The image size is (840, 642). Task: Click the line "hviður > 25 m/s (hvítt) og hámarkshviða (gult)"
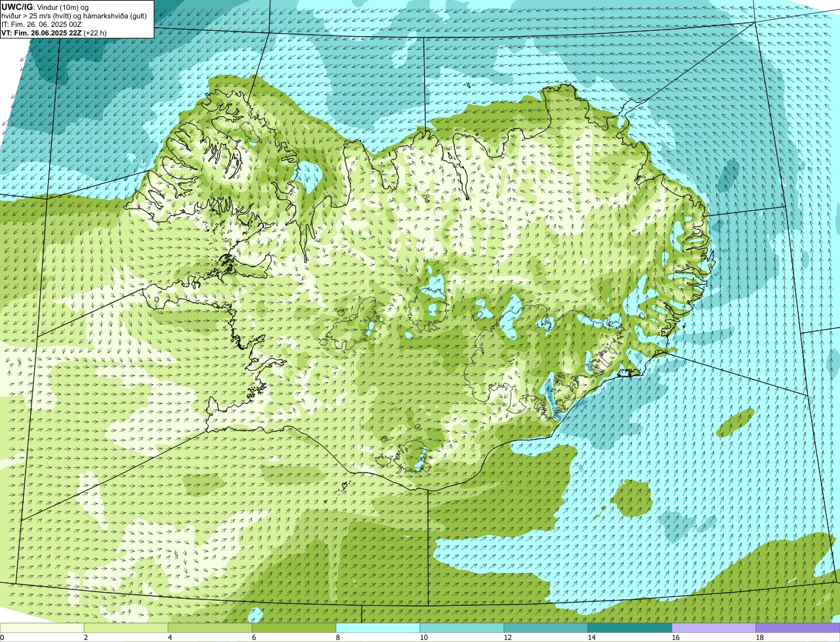pos(74,16)
